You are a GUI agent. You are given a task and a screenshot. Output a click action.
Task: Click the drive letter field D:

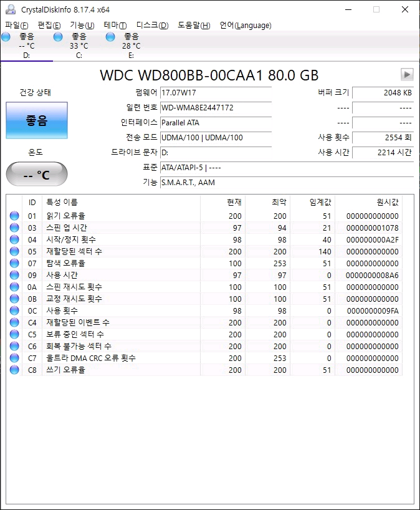[x=216, y=153]
